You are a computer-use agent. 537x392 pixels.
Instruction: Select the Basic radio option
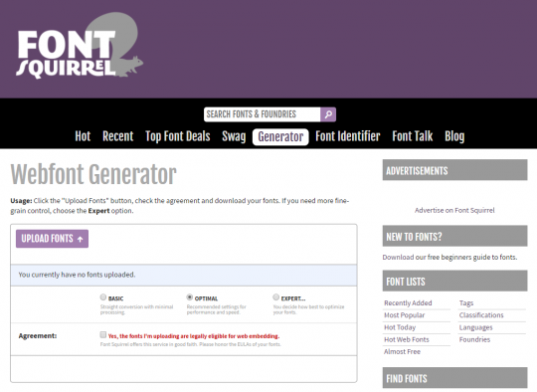coord(103,297)
